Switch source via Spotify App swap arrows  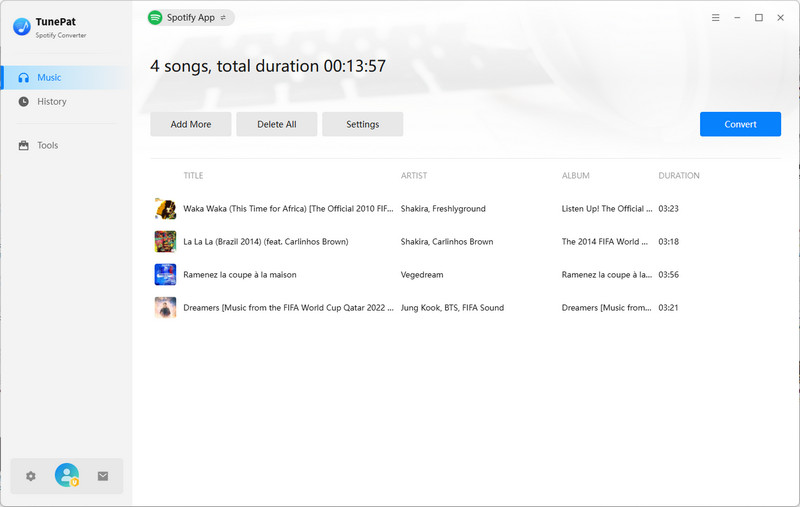pyautogui.click(x=223, y=17)
